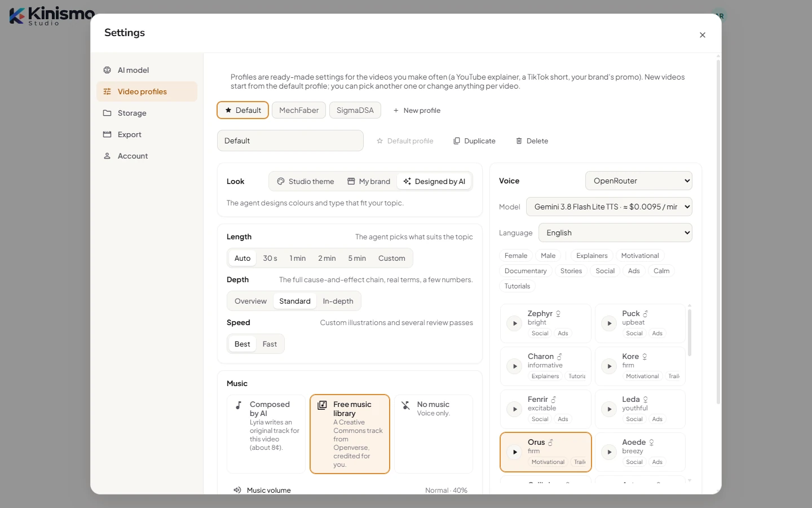The height and width of the screenshot is (508, 812).
Task: Click the Default profile star button
Action: 405,141
